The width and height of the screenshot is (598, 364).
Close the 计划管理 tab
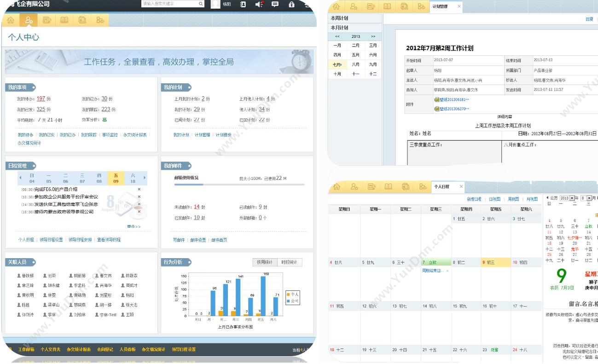coord(459,6)
